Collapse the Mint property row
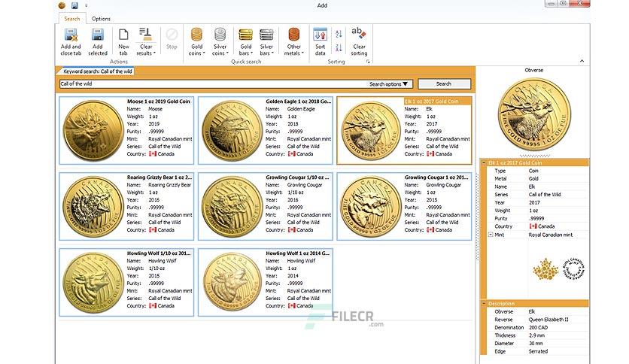This screenshot has width=629, height=364. pos(491,235)
